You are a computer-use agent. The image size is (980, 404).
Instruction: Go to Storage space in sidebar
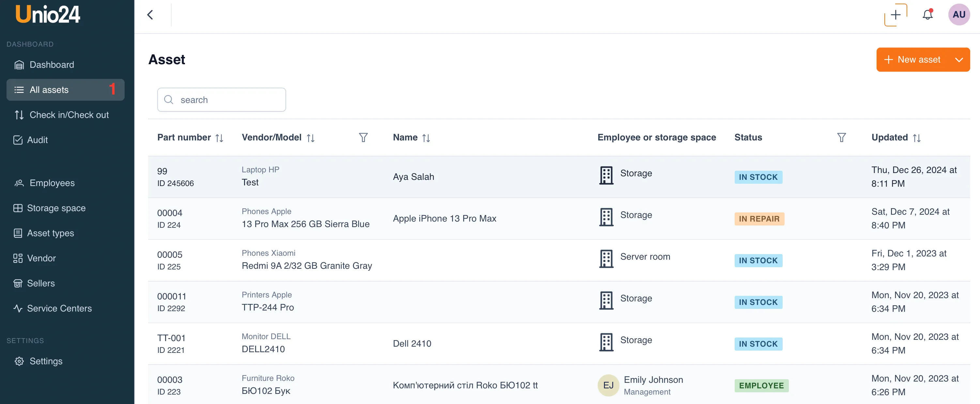point(56,208)
